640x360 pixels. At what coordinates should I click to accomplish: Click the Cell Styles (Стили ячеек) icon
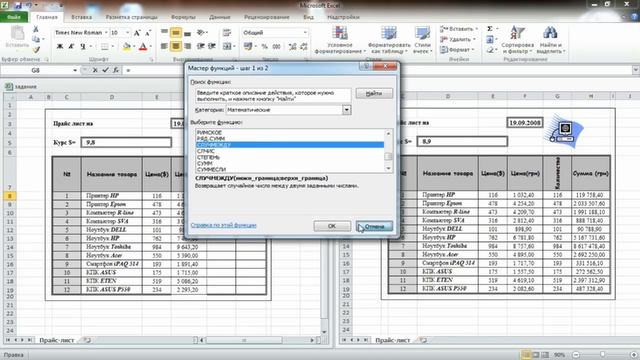pos(422,33)
